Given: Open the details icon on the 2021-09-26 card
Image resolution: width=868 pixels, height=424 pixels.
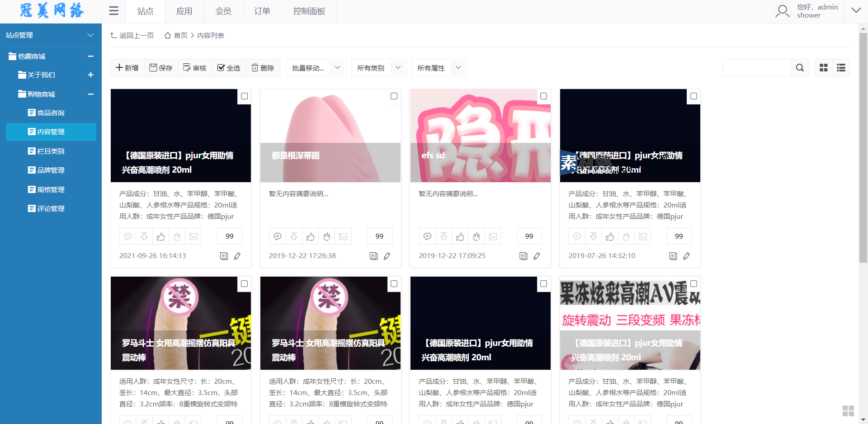Looking at the screenshot, I should click(x=224, y=256).
